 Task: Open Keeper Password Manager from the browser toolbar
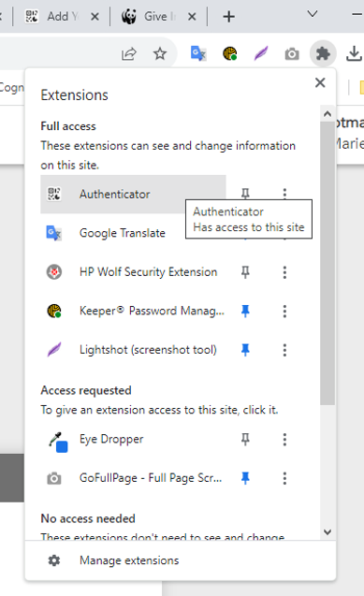230,53
